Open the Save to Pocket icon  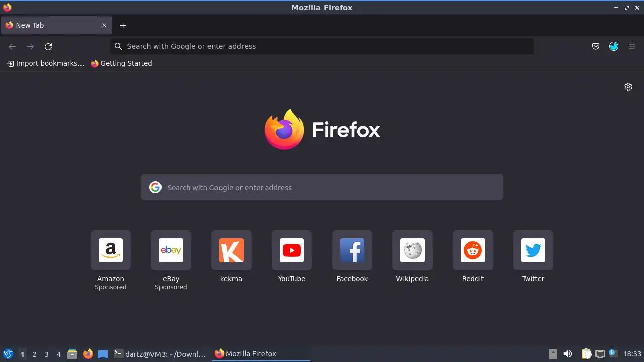pos(596,46)
